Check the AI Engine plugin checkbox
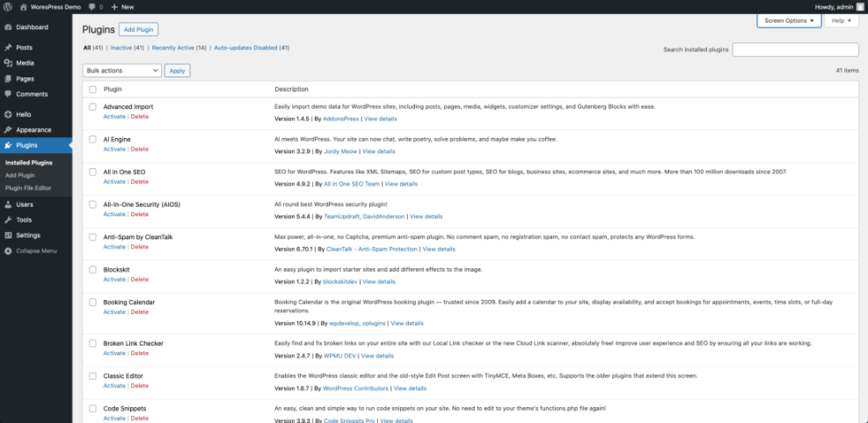This screenshot has height=423, width=868. pyautogui.click(x=92, y=140)
